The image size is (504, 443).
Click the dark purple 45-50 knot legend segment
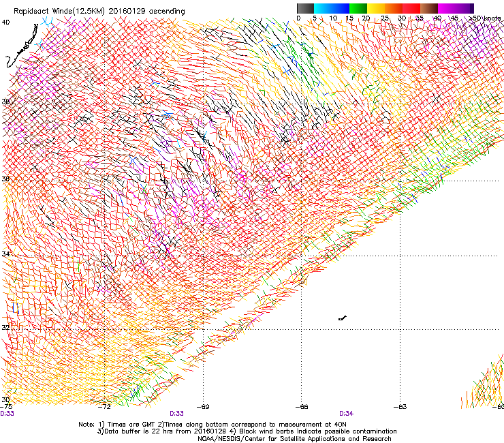[x=464, y=8]
